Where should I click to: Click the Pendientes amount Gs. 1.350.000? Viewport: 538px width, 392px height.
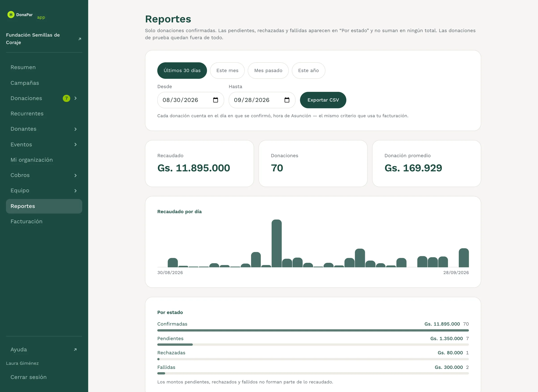tap(447, 339)
